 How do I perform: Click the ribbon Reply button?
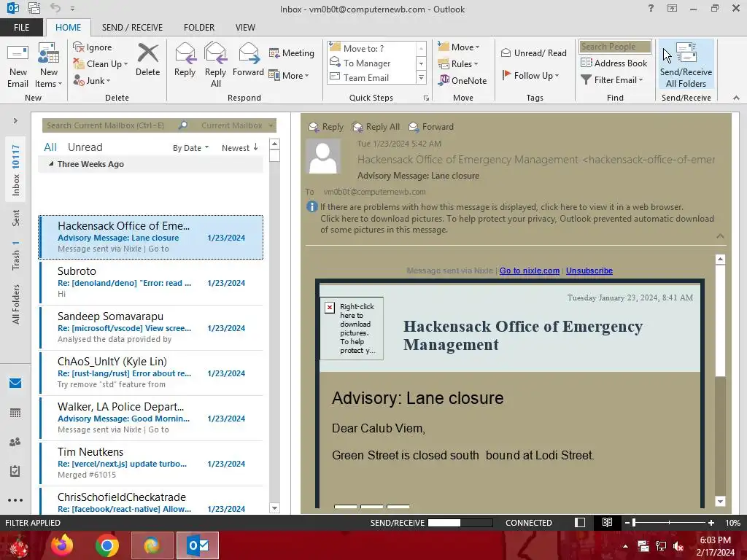click(185, 60)
